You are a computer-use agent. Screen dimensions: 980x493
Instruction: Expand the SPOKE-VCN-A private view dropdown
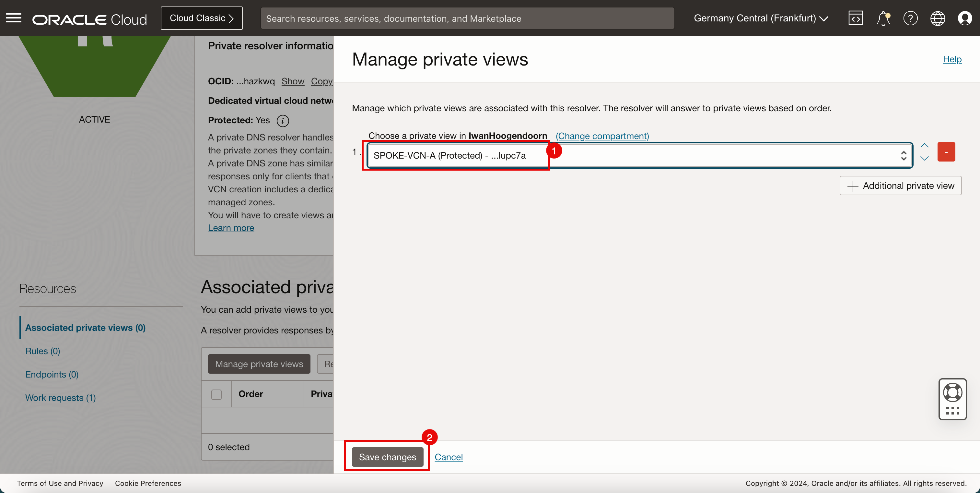pyautogui.click(x=639, y=155)
